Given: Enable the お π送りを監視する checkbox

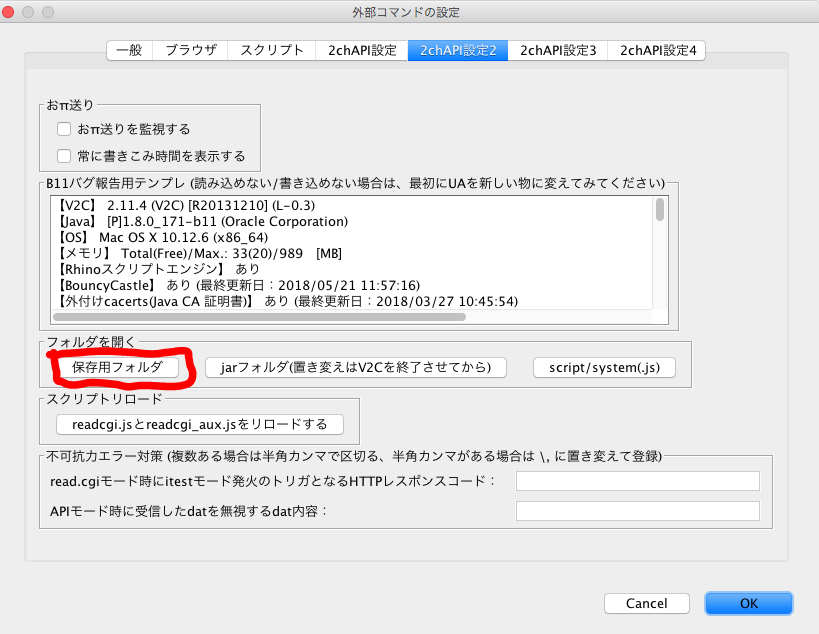Looking at the screenshot, I should (x=64, y=129).
